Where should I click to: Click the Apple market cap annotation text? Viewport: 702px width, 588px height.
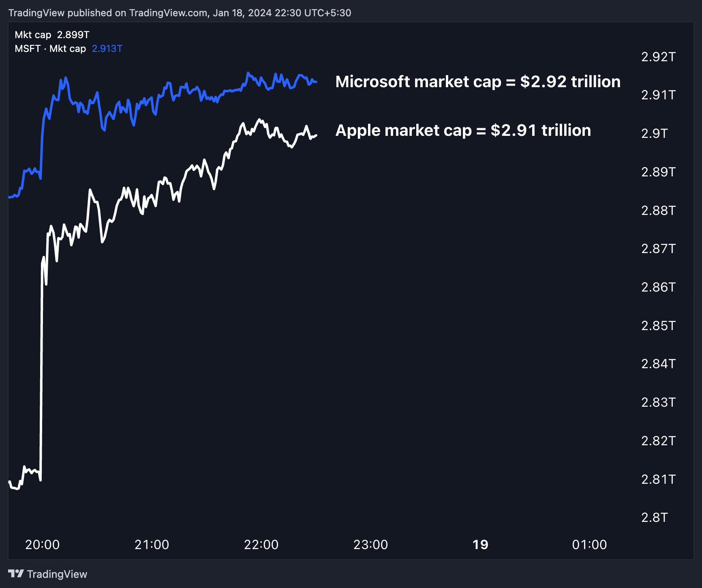pos(463,130)
